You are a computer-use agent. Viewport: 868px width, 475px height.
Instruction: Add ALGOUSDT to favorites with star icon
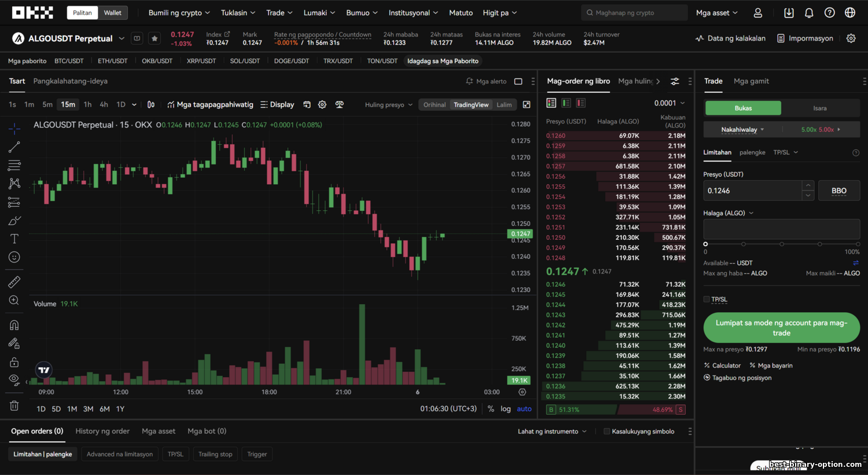click(155, 39)
